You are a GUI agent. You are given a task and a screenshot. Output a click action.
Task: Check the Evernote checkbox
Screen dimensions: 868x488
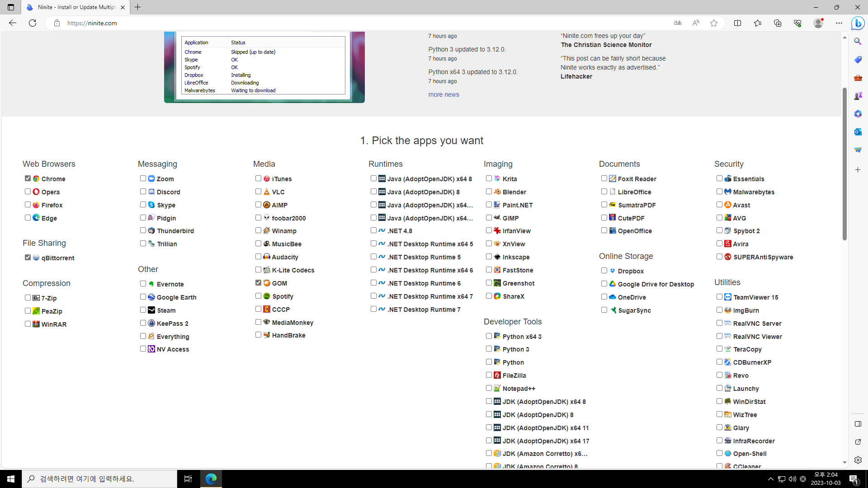pos(143,284)
